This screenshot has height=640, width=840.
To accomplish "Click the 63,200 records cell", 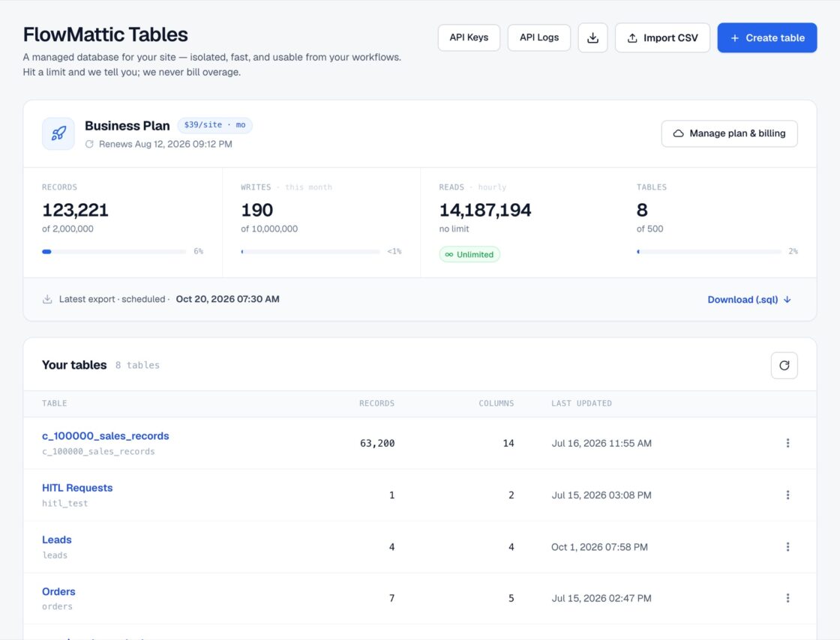I will 377,443.
